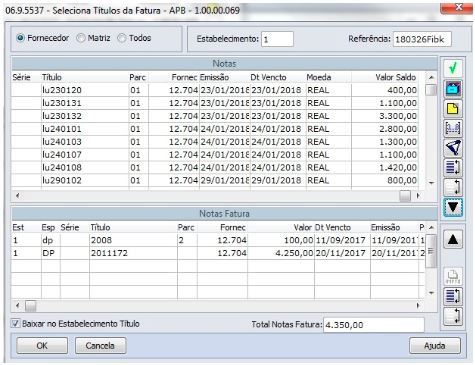The width and height of the screenshot is (475, 365).
Task: Select note row lu240107
Action: [215, 155]
